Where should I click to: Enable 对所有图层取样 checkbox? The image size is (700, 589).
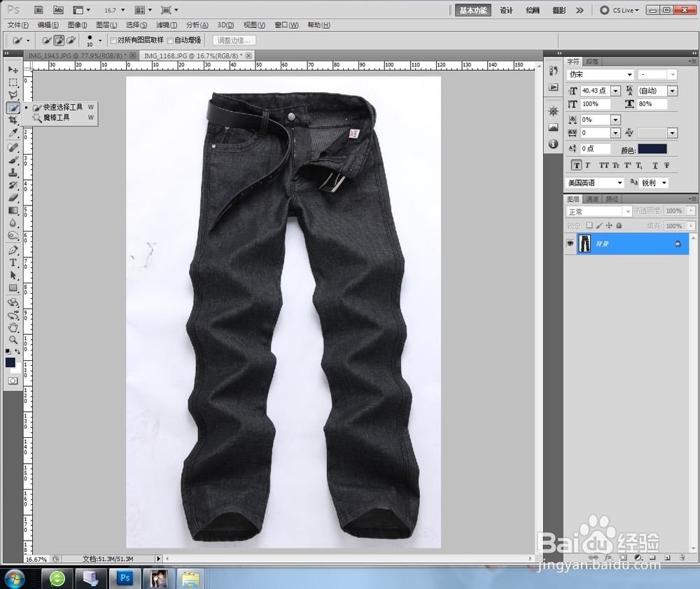(113, 41)
